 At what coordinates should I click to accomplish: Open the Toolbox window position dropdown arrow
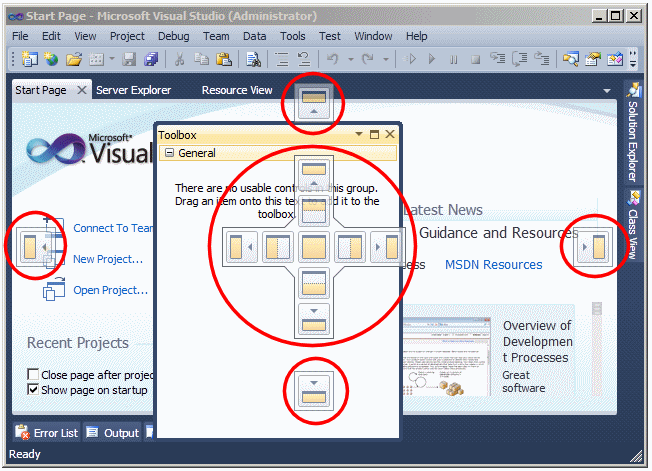tap(358, 134)
